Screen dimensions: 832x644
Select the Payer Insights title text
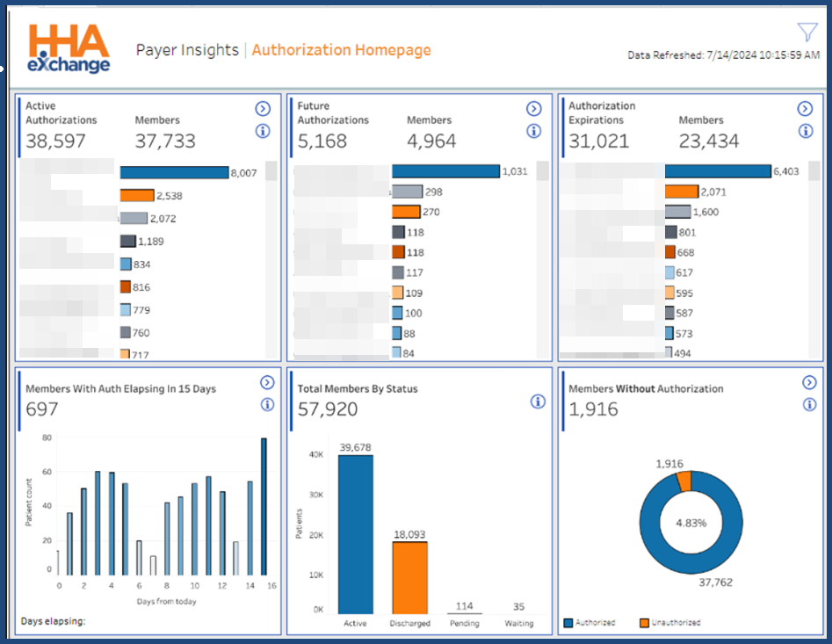187,50
